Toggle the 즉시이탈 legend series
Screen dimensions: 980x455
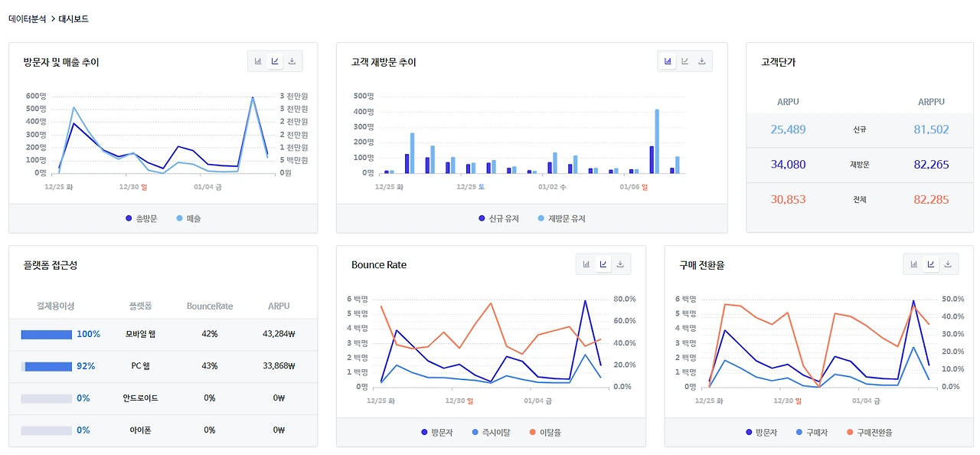pos(492,432)
